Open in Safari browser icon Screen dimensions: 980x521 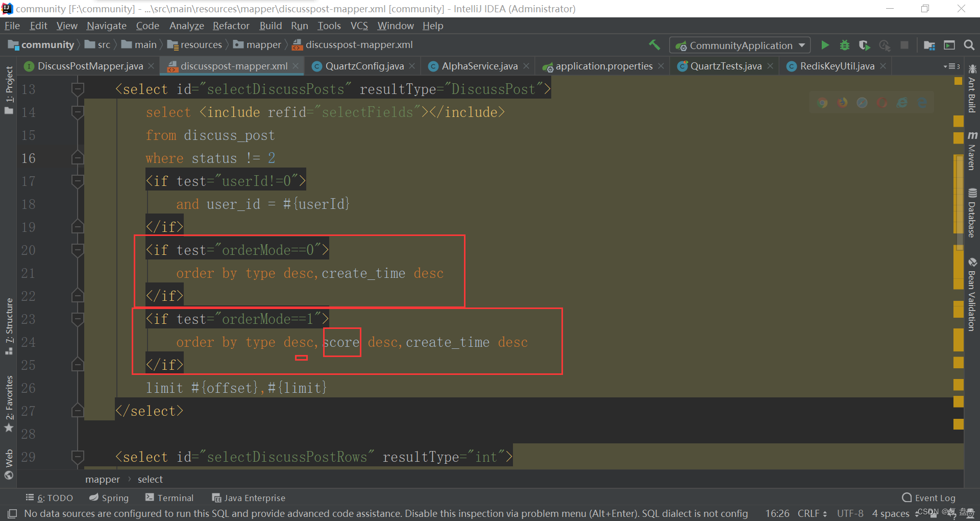click(862, 103)
